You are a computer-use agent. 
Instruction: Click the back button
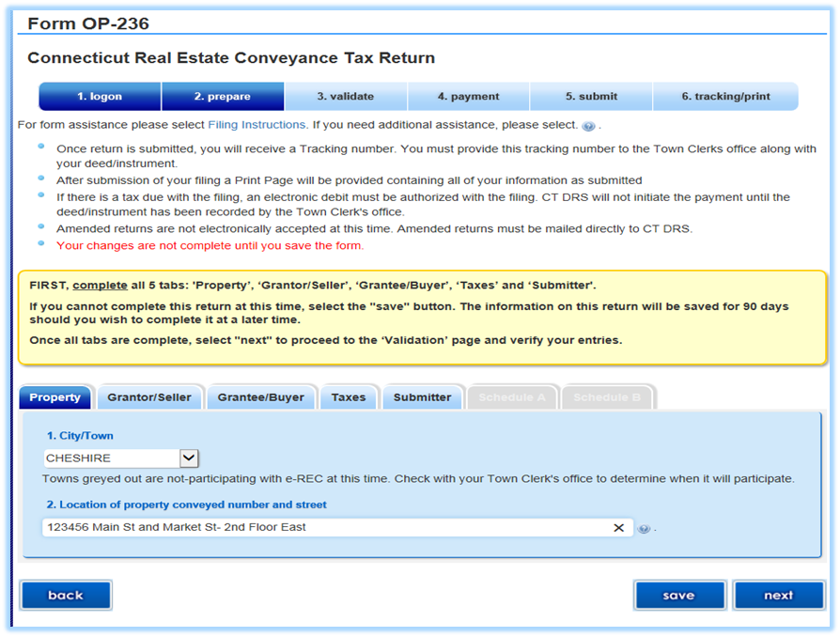66,595
